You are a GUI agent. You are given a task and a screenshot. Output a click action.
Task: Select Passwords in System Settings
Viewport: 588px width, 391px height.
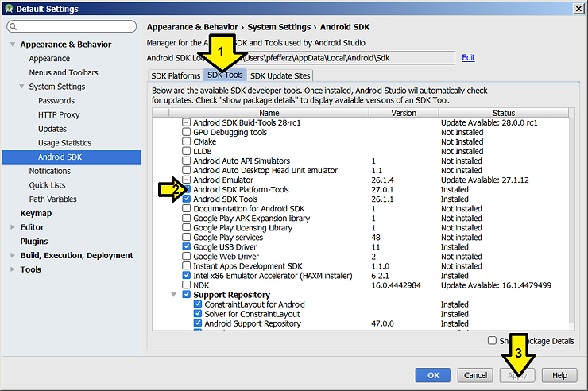pyautogui.click(x=56, y=100)
